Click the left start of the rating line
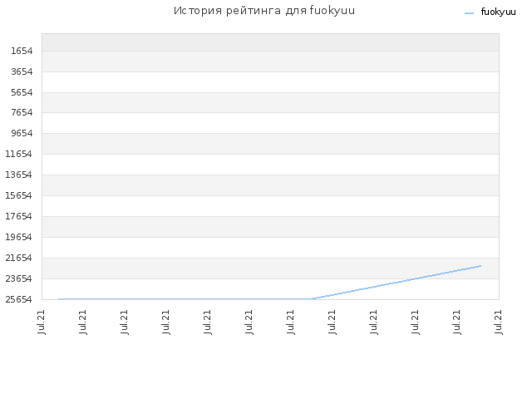Viewport: 532px width, 399px height. tap(59, 299)
